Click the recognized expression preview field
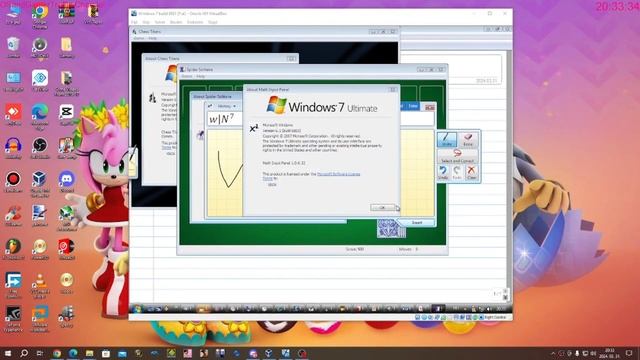Image resolution: width=640 pixels, height=360 pixels. point(224,119)
